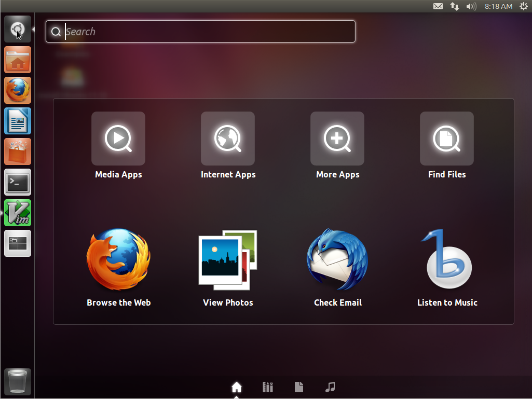532x399 pixels.
Task: Switch to the Applications lens tab
Action: (268, 387)
